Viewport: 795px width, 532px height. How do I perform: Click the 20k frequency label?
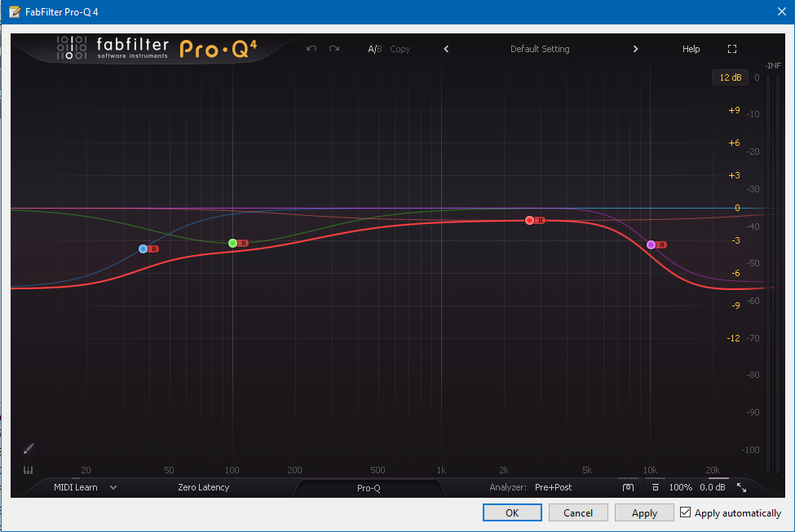(713, 470)
